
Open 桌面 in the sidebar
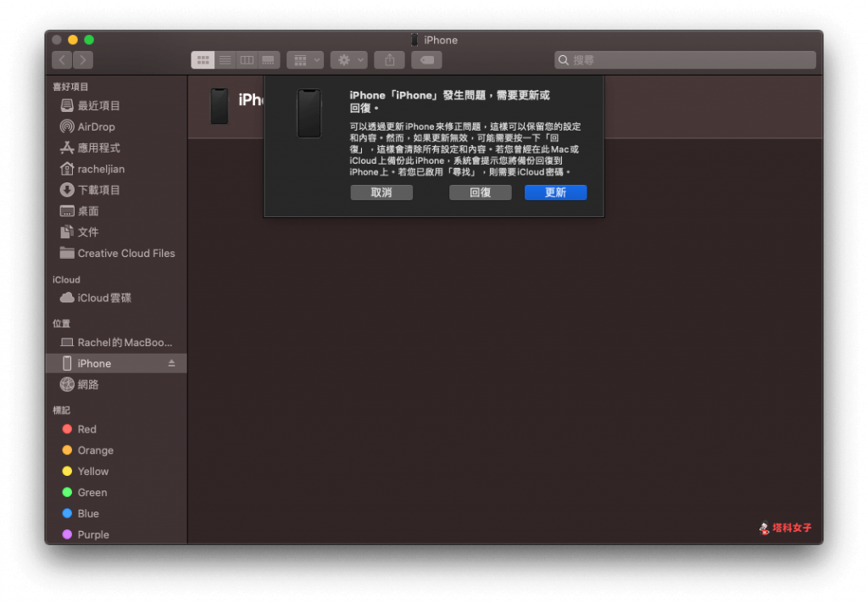[x=116, y=210]
